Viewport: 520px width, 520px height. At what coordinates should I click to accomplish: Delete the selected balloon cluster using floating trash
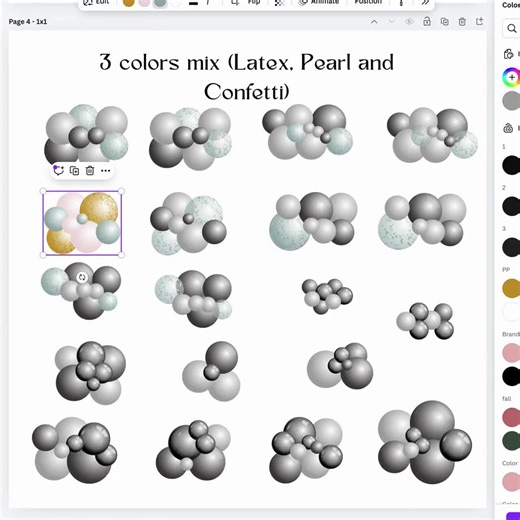pos(90,171)
